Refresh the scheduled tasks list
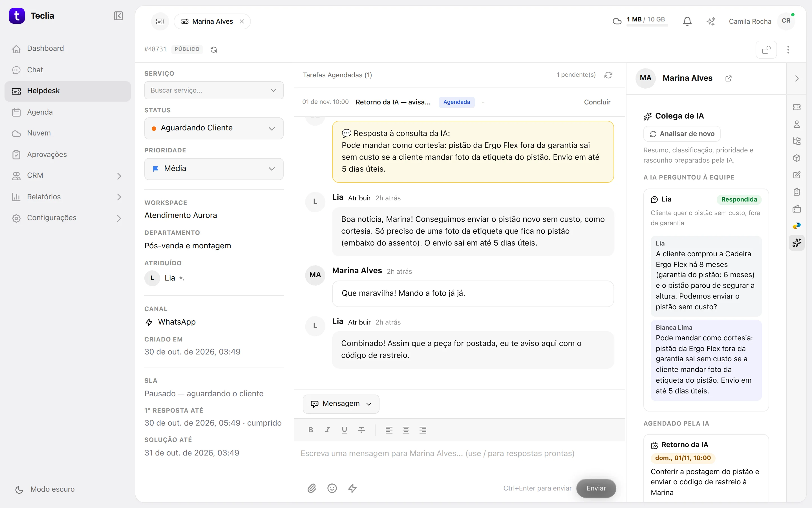The height and width of the screenshot is (508, 812). tap(608, 75)
